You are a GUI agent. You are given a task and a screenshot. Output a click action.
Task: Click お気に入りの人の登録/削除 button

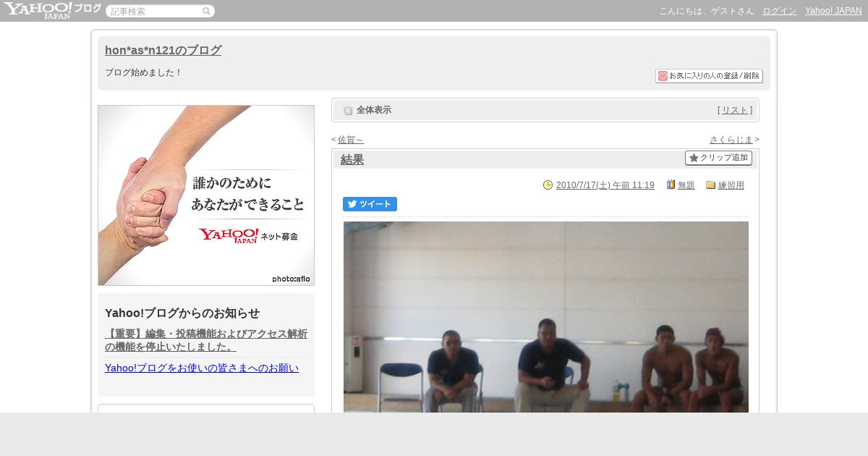point(709,76)
